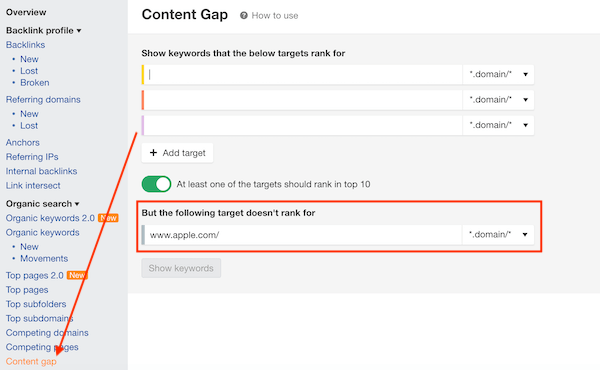Click the first yellow-marked target input field
This screenshot has width=600, height=370.
[x=302, y=74]
